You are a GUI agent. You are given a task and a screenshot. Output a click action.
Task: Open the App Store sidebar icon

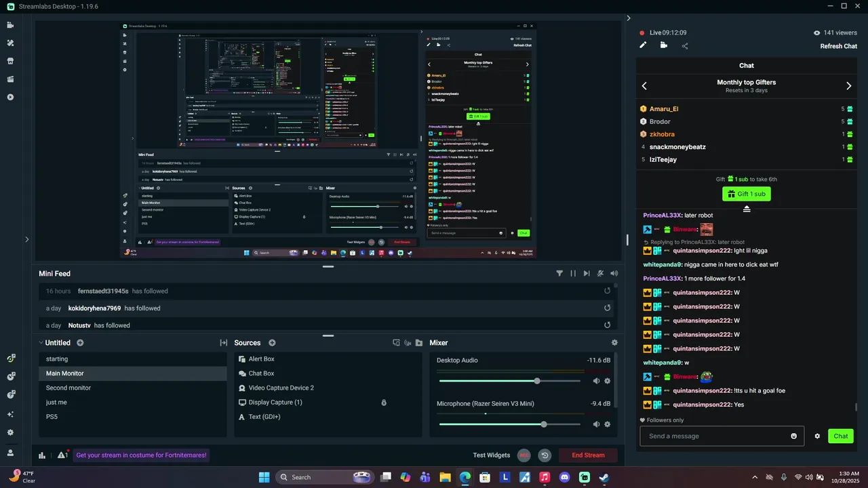pos(10,61)
